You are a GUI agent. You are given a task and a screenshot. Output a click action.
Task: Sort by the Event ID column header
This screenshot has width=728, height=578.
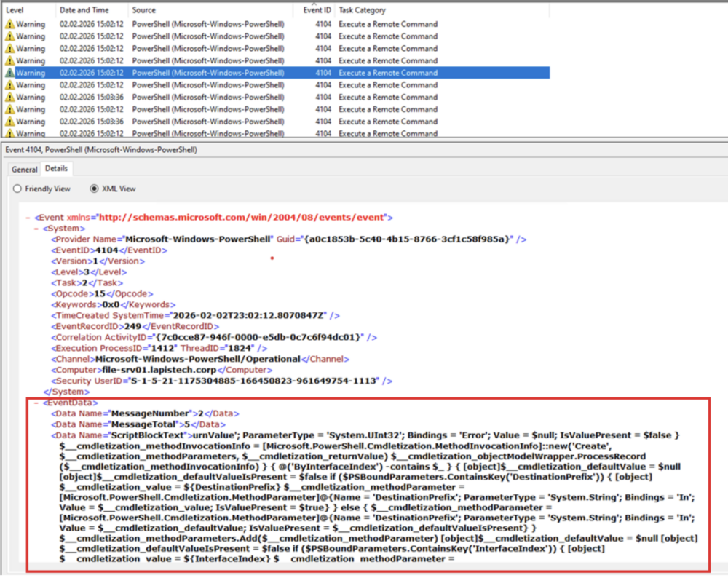click(316, 10)
